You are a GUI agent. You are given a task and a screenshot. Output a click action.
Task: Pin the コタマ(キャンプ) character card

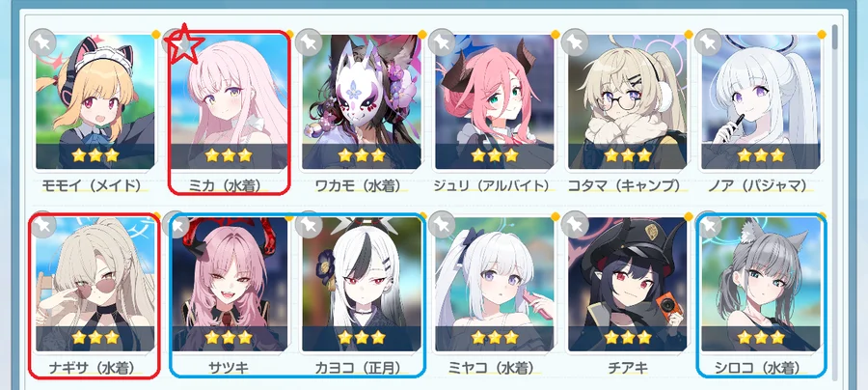(x=575, y=42)
